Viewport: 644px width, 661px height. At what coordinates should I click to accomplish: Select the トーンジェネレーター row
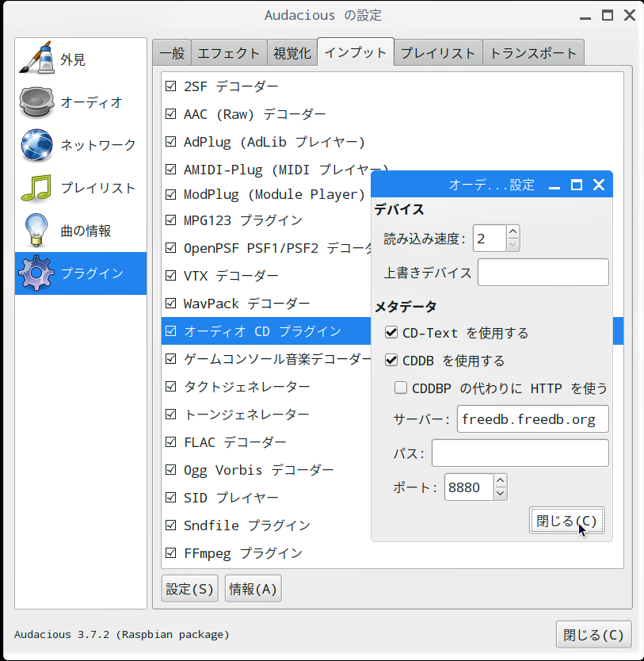pyautogui.click(x=266, y=414)
